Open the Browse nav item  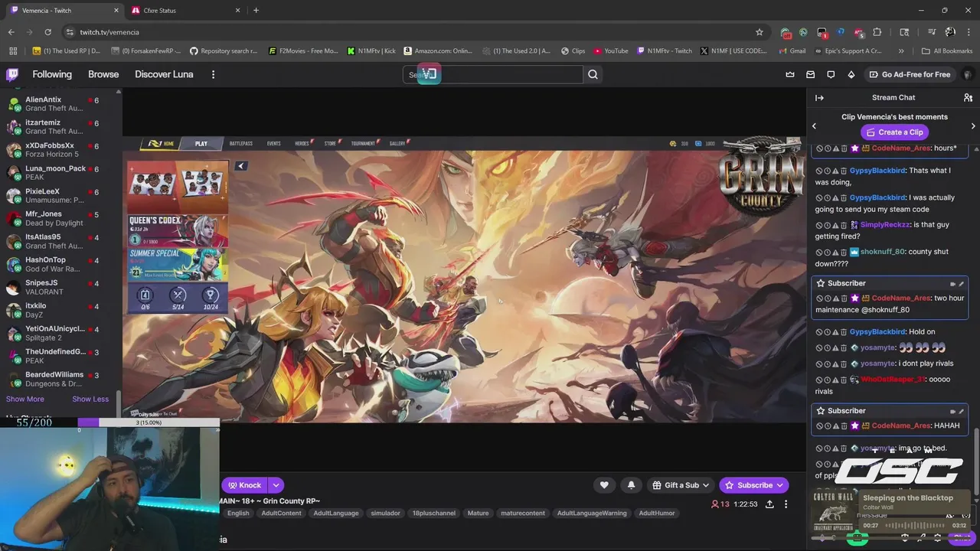pos(103,74)
